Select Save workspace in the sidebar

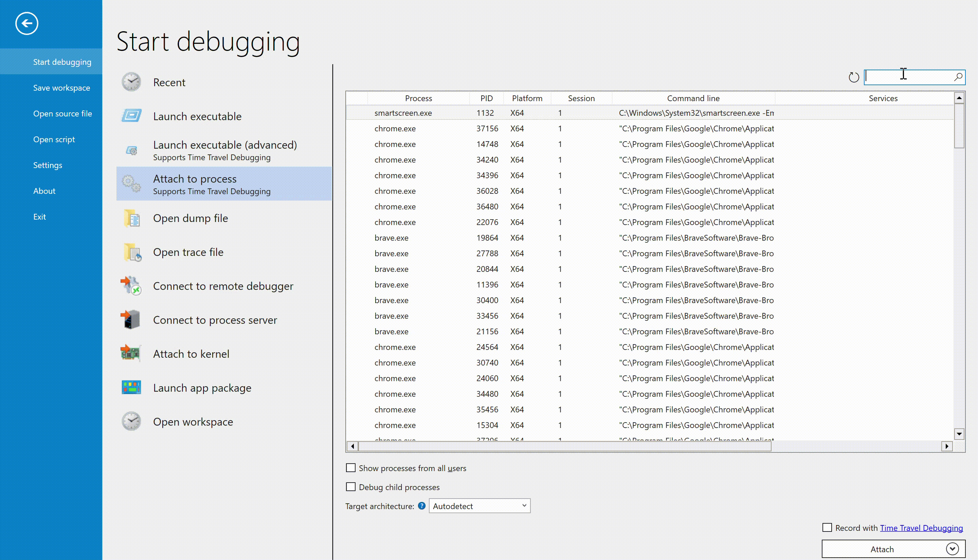(x=61, y=88)
